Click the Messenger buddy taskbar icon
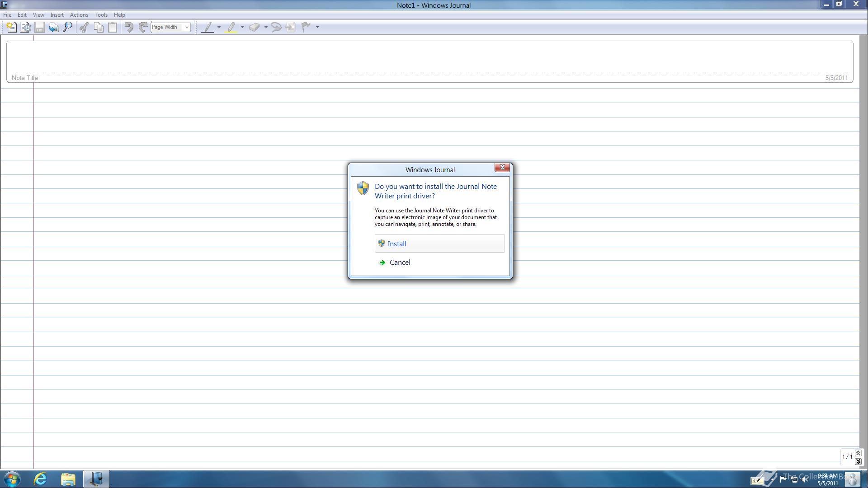Viewport: 868px width, 488px height. click(853, 479)
